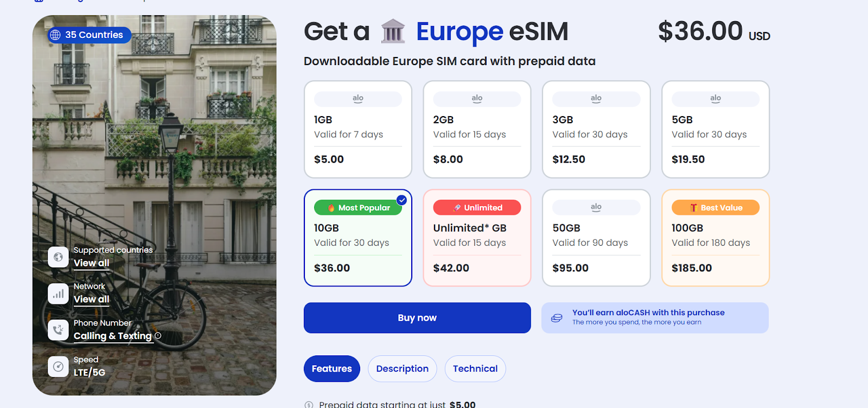Open View all under Supported countries

pos(92,263)
